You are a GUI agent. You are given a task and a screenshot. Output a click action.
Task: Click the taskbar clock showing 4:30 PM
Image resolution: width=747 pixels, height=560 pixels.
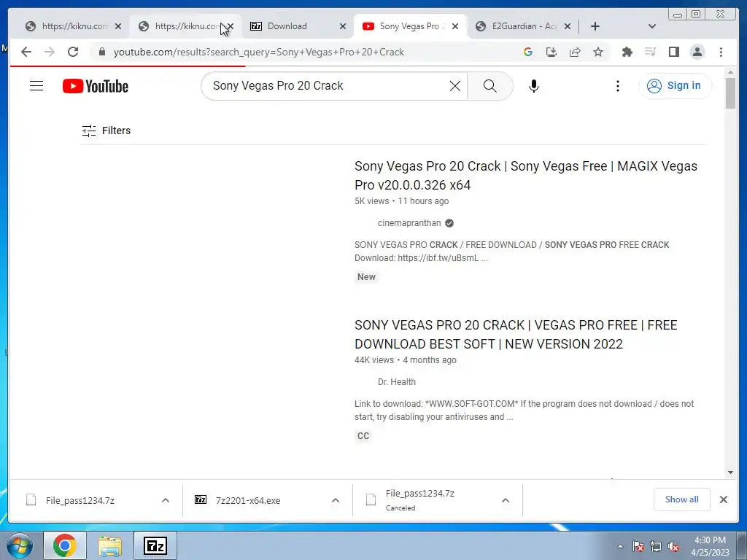click(710, 546)
